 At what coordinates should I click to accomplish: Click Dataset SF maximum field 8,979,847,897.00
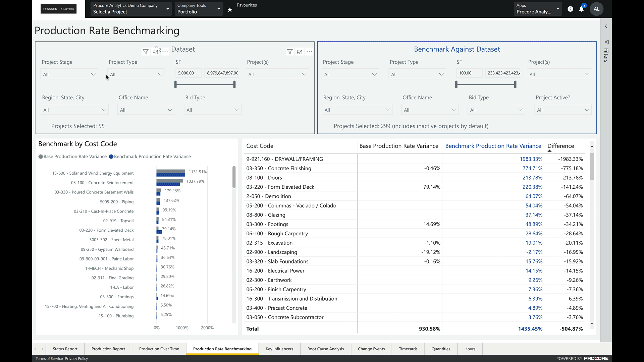222,73
